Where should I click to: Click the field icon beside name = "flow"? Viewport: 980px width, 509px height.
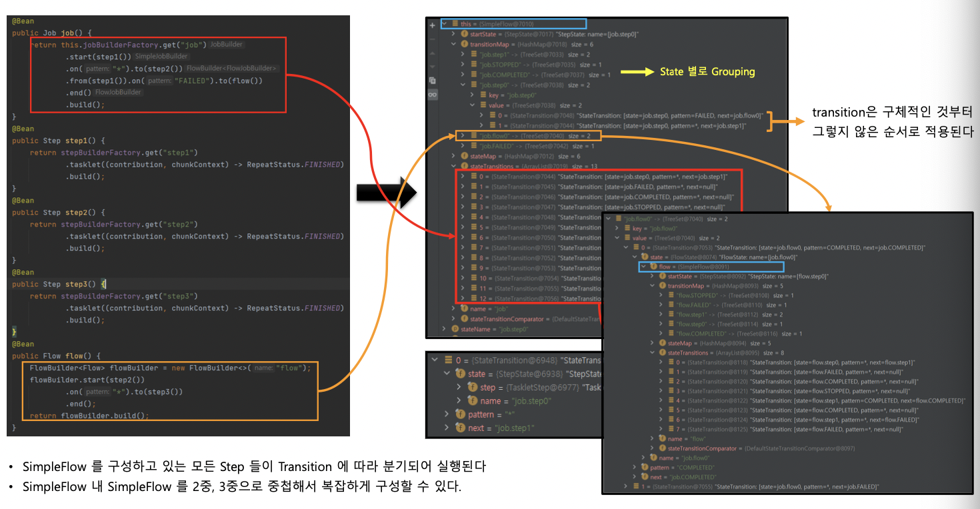coord(662,438)
